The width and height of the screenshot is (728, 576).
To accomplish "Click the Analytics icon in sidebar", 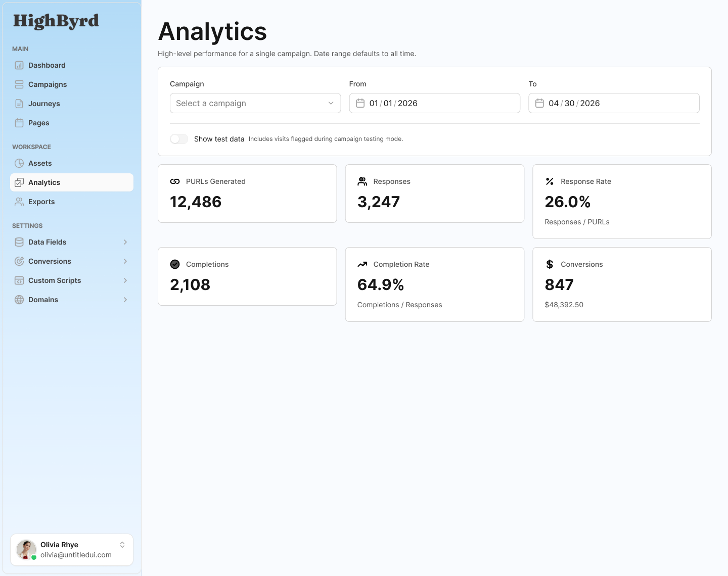I will click(19, 182).
